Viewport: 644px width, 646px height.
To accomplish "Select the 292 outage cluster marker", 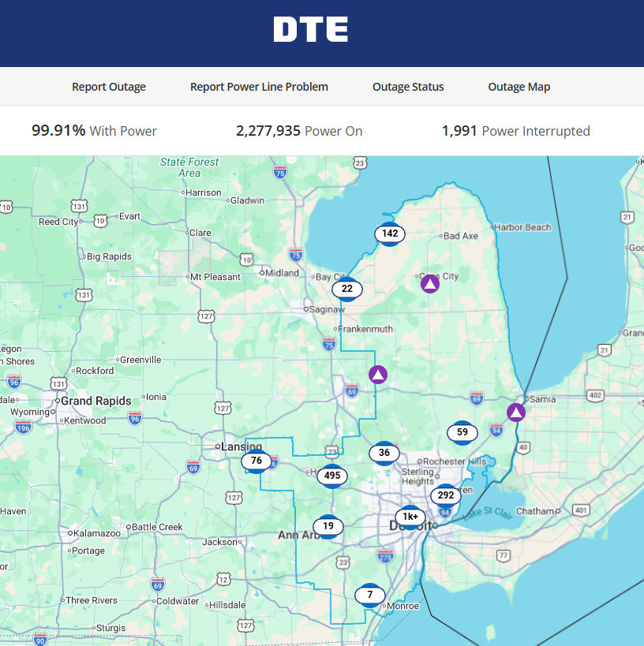I will 446,495.
